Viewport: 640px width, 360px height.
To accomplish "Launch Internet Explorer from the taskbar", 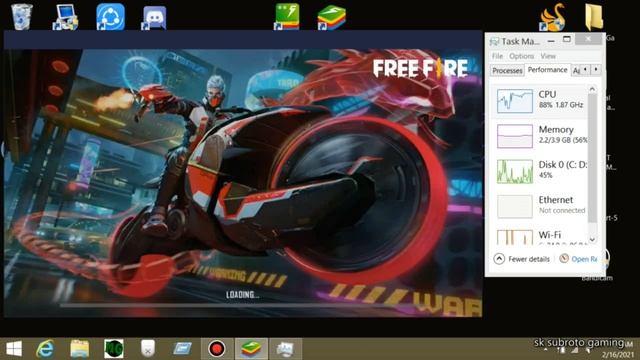I will 45,349.
